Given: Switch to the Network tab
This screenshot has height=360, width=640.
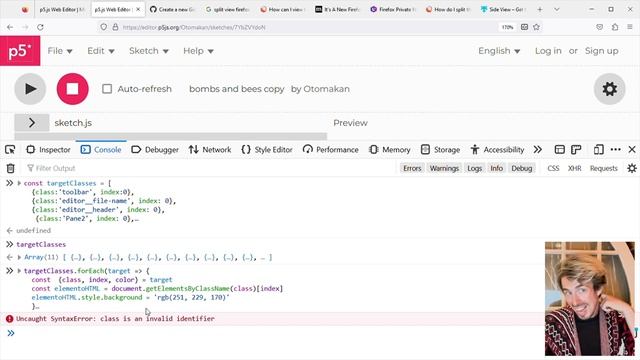Looking at the screenshot, I should pos(210,150).
